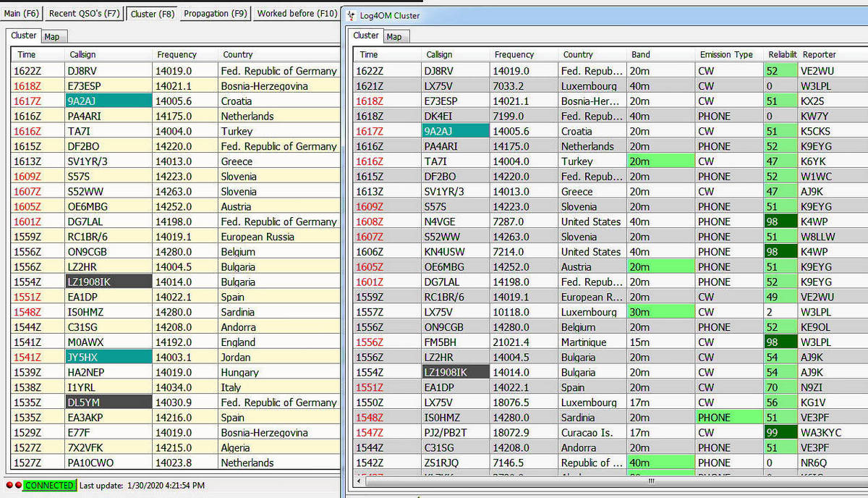This screenshot has width=868, height=498.
Task: Switch to the Main (F6) tab
Action: 22,13
